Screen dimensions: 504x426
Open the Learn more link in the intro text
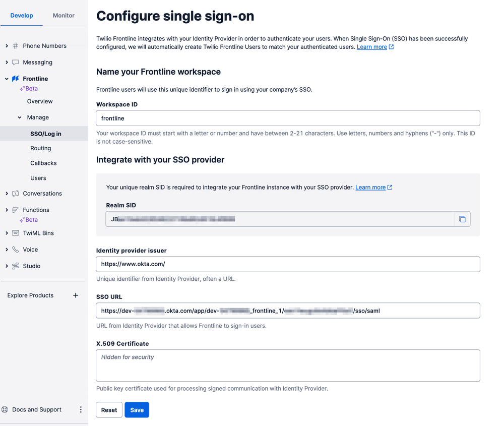coord(371,47)
